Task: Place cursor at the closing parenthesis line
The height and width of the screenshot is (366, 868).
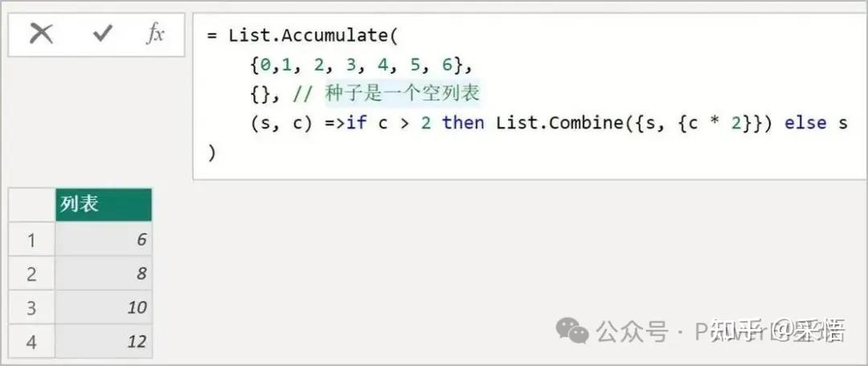Action: (212, 152)
